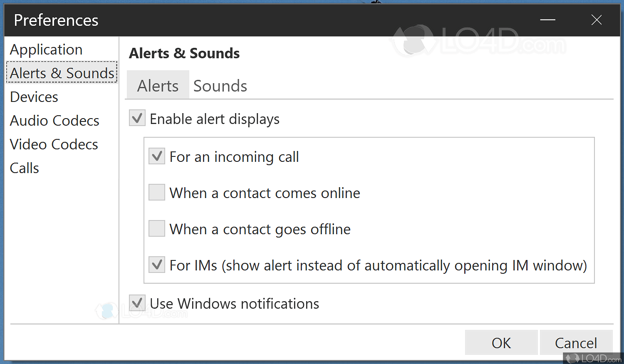624x364 pixels.
Task: Enable alert when a contact comes online
Action: click(156, 192)
